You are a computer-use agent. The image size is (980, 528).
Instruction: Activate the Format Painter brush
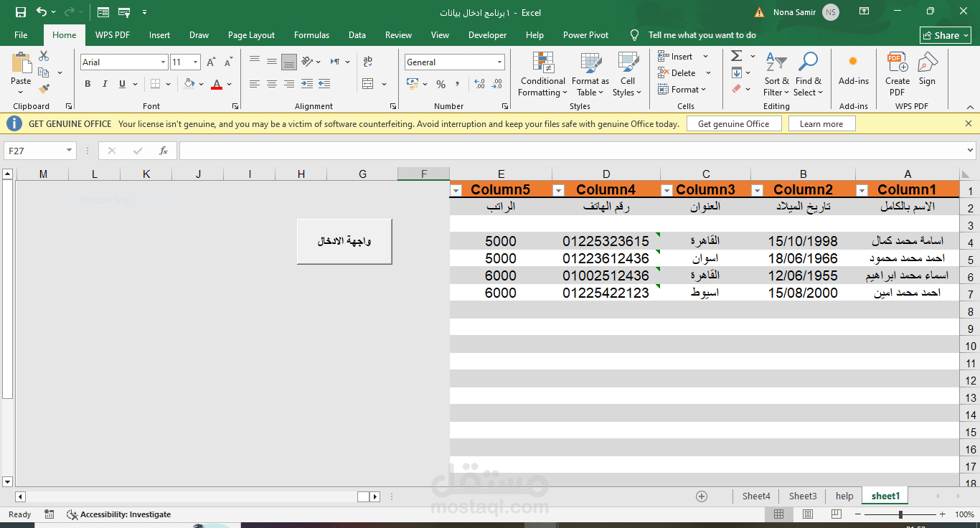44,88
